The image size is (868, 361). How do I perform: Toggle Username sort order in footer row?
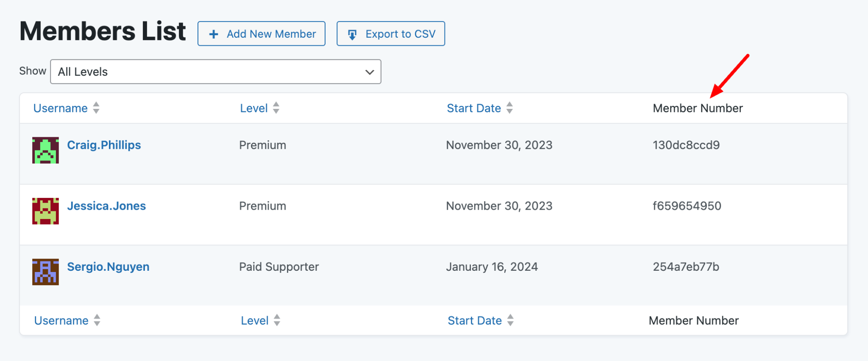pos(97,320)
